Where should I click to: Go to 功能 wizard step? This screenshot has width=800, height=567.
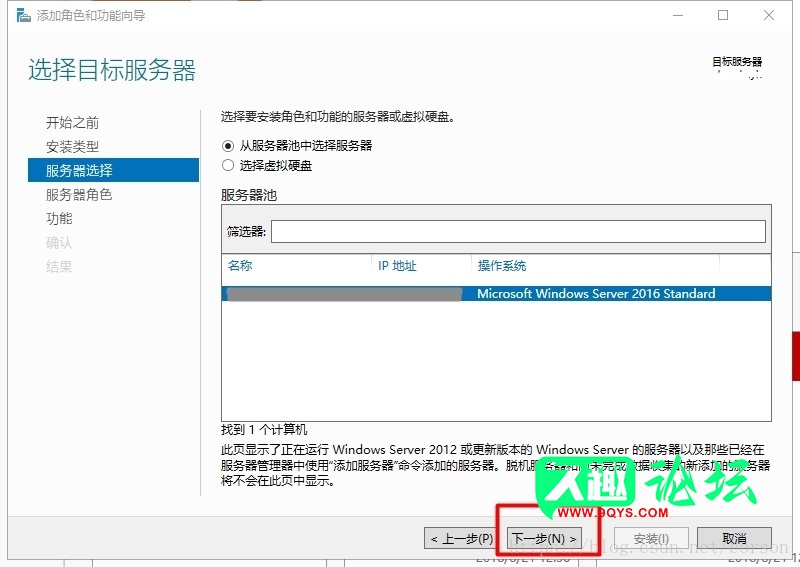pyautogui.click(x=59, y=218)
